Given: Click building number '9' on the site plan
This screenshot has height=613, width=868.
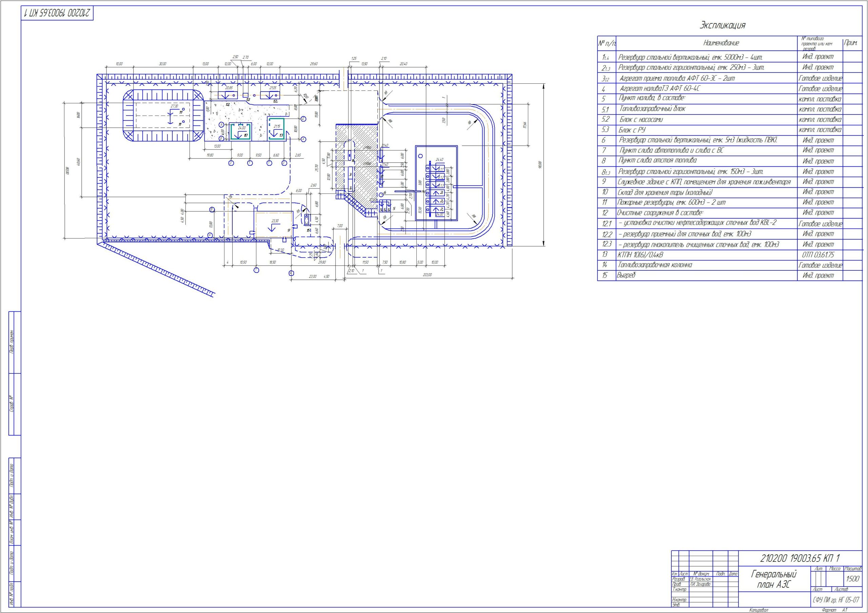Looking at the screenshot, I should click(289, 230).
